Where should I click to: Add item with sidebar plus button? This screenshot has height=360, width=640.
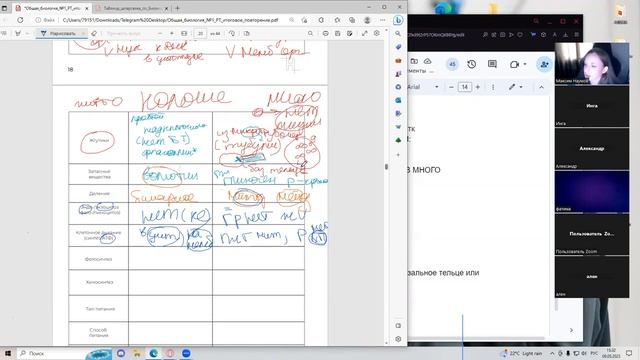(398, 155)
